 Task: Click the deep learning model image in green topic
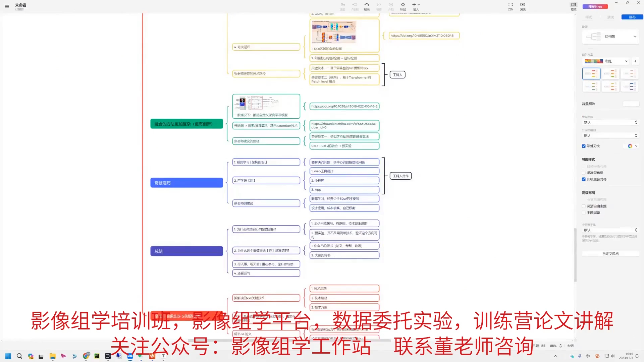click(257, 103)
